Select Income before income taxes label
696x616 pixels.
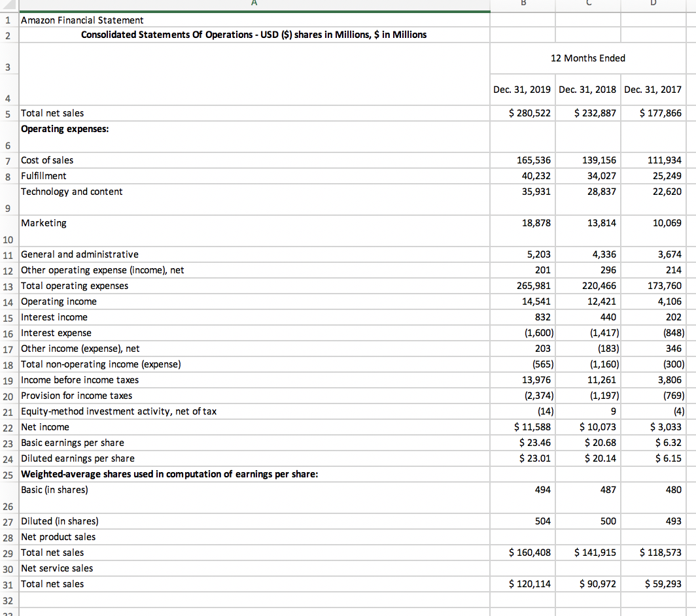[79, 380]
